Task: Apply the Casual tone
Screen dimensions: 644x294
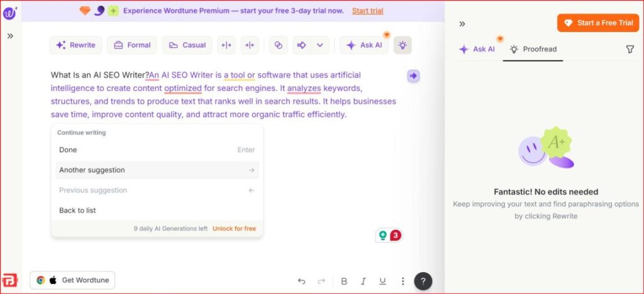Action: (187, 45)
